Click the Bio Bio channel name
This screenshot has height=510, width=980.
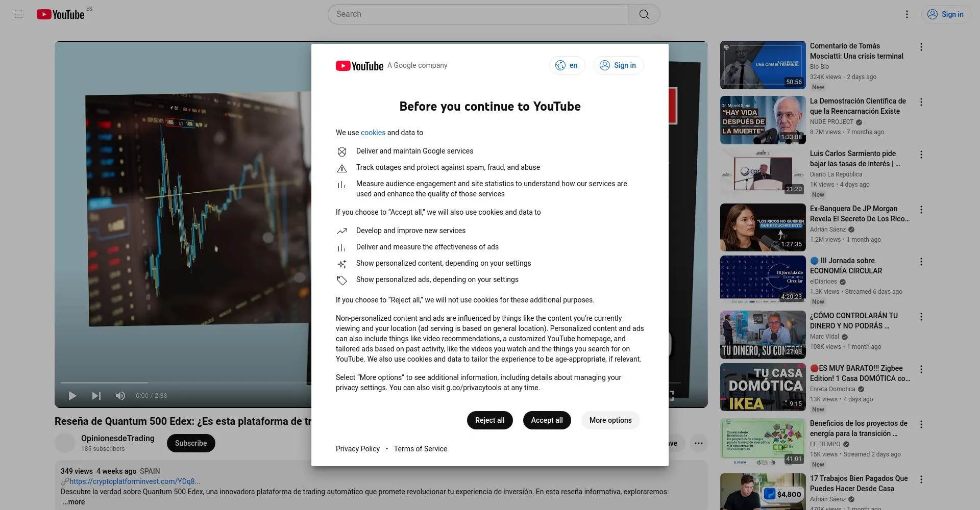pyautogui.click(x=819, y=67)
